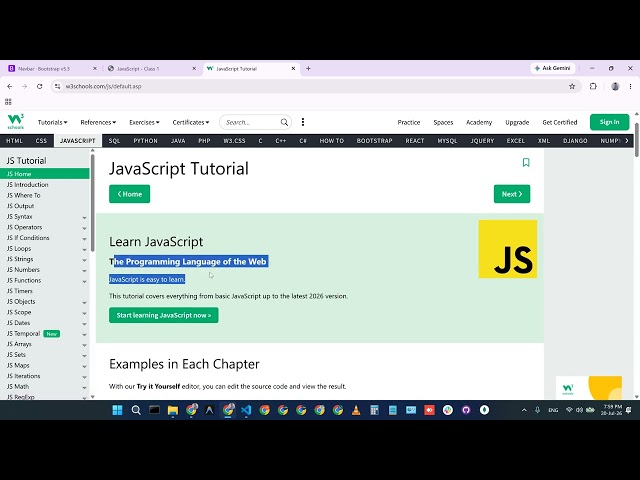Close the JavaScript - Class 1 tab

pyautogui.click(x=194, y=69)
